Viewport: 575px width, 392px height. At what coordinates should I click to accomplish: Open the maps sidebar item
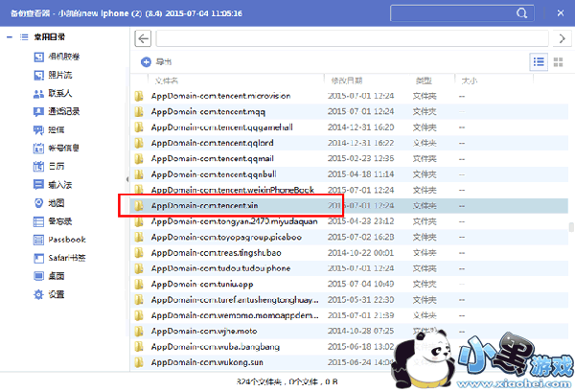[49, 203]
